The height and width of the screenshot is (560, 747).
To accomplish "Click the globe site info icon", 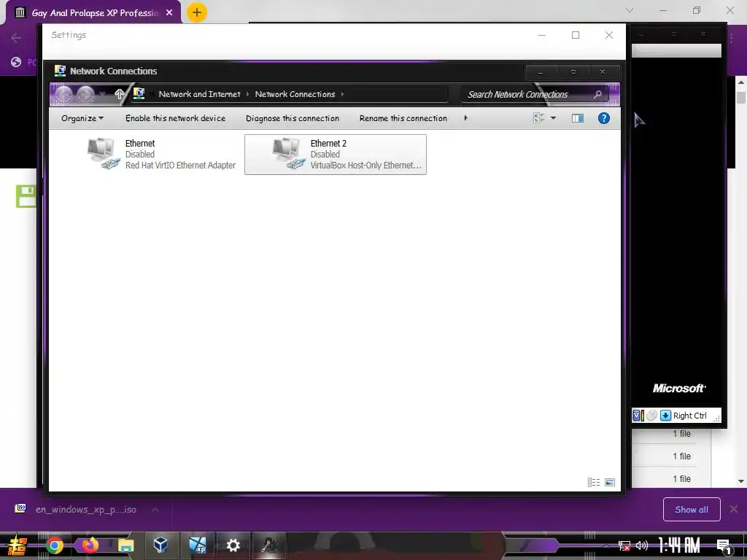I will tap(16, 62).
